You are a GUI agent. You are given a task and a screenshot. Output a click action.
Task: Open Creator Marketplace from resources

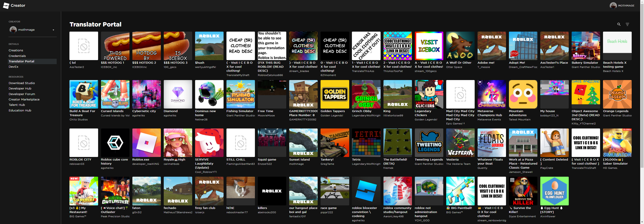pos(24,99)
